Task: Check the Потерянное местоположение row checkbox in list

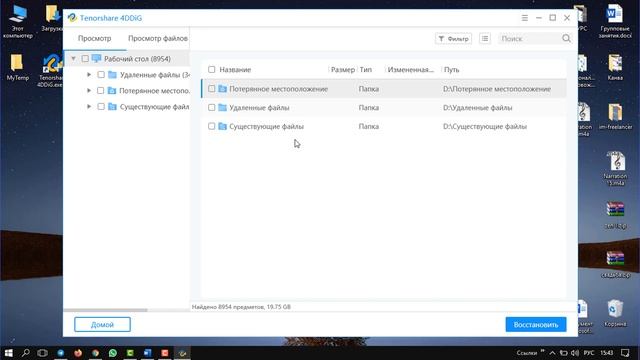Action: pyautogui.click(x=211, y=89)
